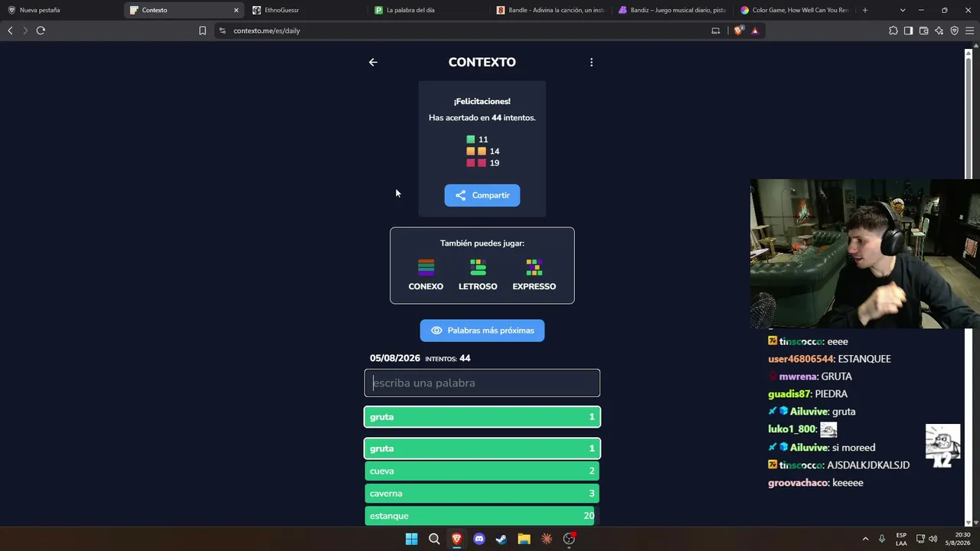Show Palabras más próximas list
The width and height of the screenshot is (980, 551).
coord(482,331)
